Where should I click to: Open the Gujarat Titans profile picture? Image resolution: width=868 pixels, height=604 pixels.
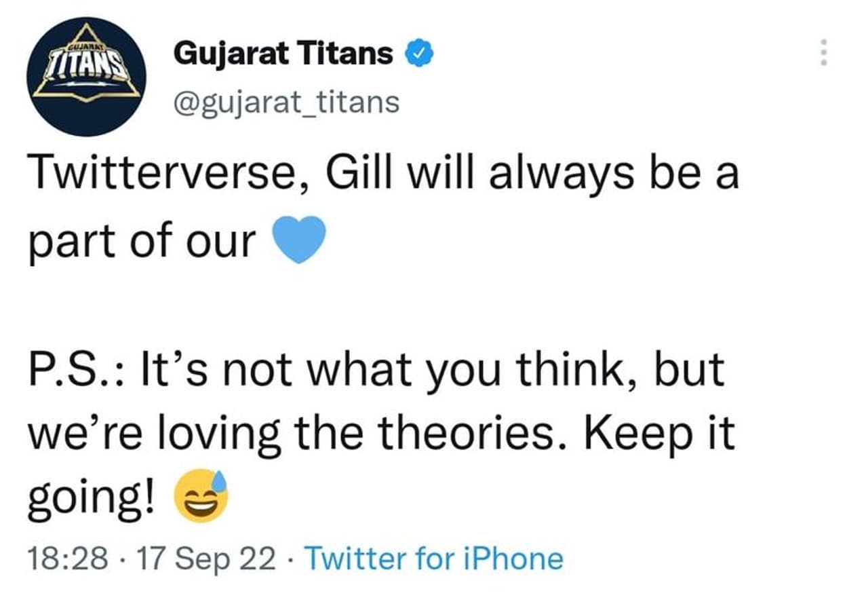pyautogui.click(x=87, y=76)
